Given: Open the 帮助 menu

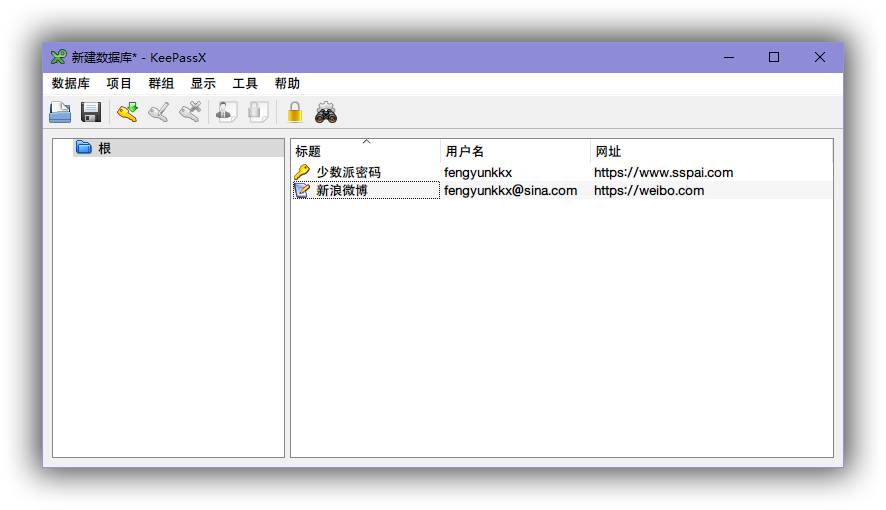Looking at the screenshot, I should (x=287, y=84).
